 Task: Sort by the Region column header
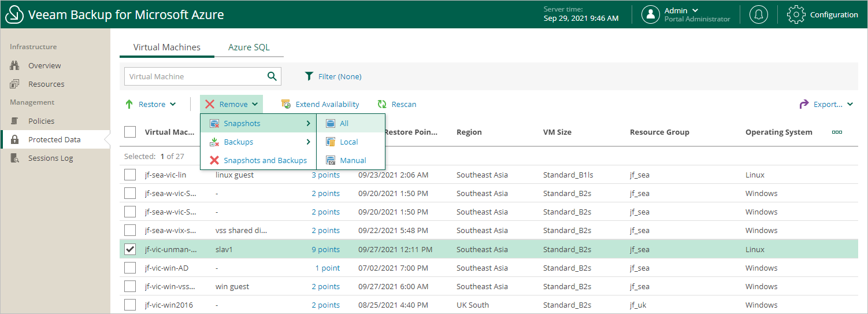click(x=469, y=132)
